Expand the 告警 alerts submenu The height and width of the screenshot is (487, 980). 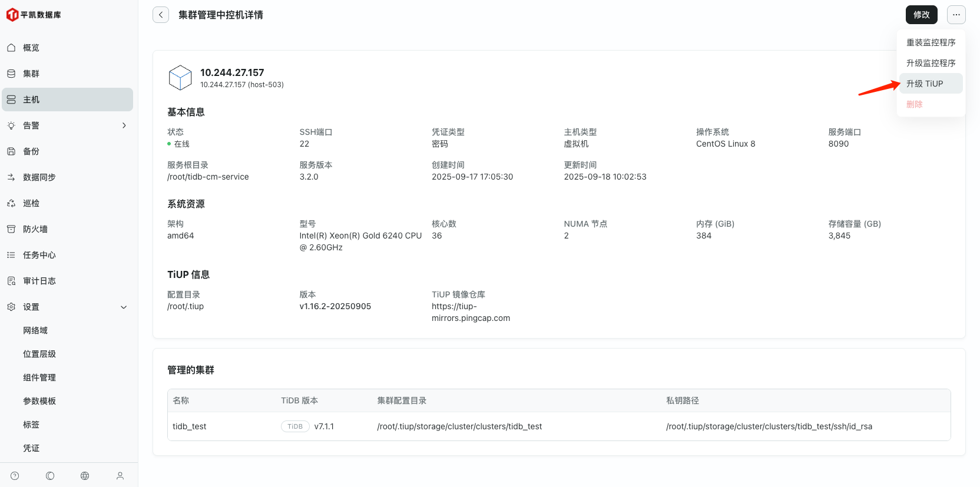(124, 125)
